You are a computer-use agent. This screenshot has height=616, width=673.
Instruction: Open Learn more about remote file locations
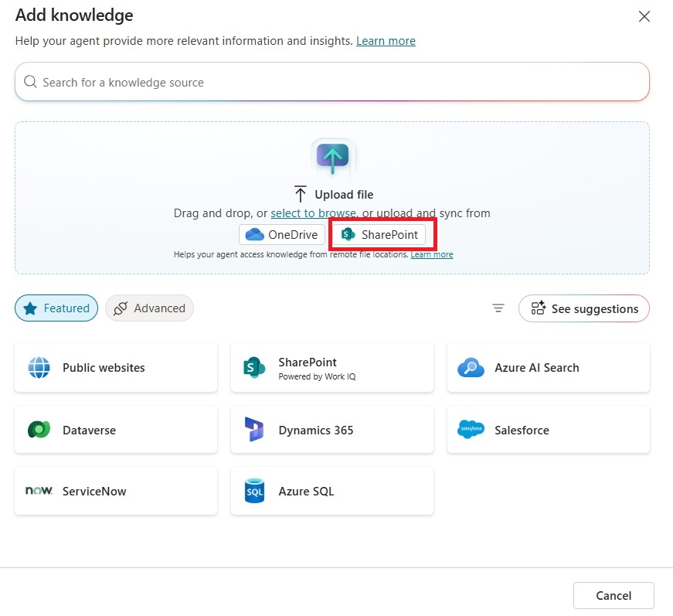(x=432, y=254)
